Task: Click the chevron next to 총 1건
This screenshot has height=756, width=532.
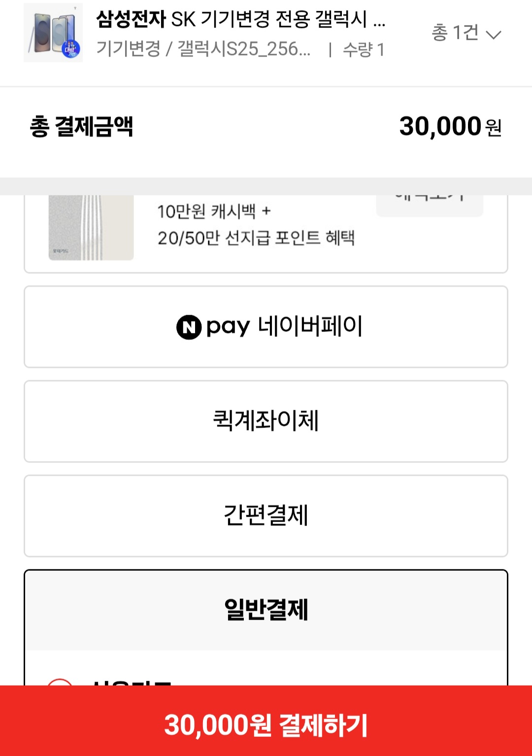Action: click(493, 34)
